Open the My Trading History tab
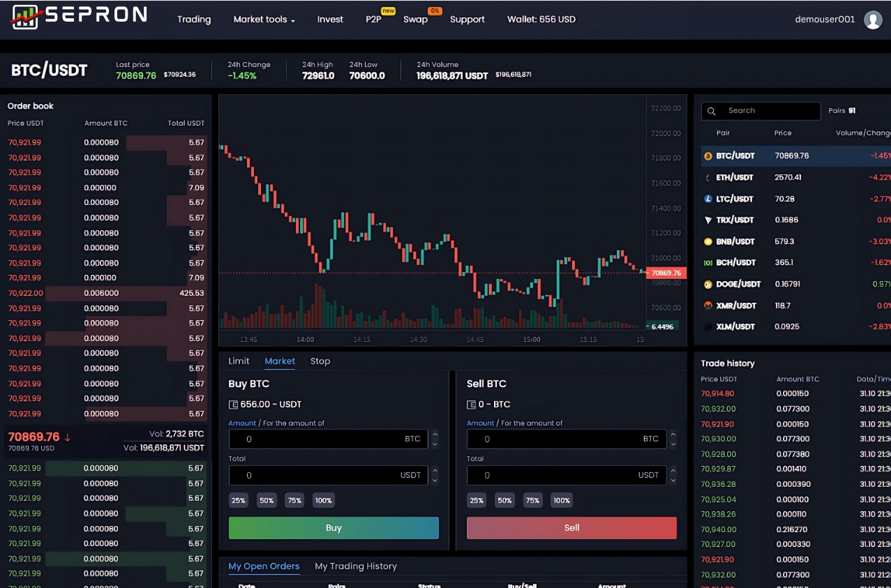Image resolution: width=891 pixels, height=588 pixels. click(x=355, y=566)
